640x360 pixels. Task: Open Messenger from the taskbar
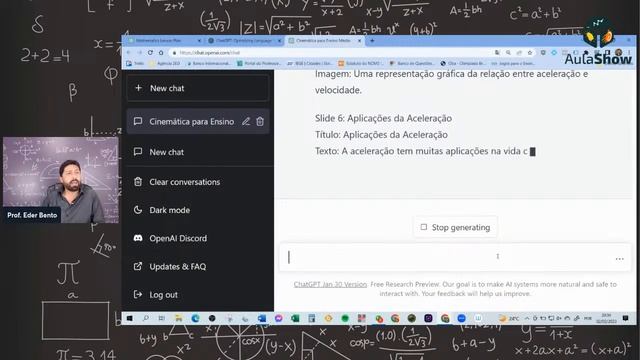[278, 318]
